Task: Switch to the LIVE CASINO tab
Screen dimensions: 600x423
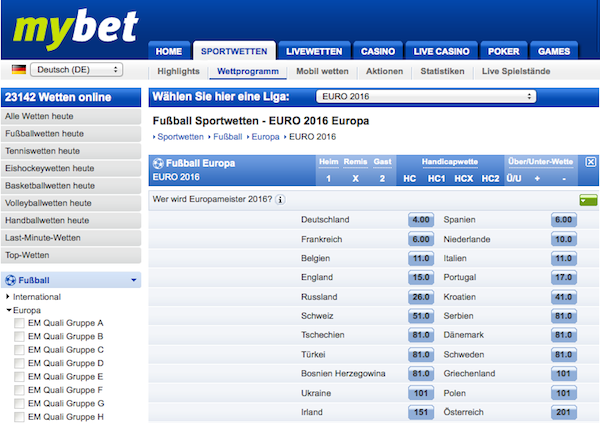Action: click(441, 51)
